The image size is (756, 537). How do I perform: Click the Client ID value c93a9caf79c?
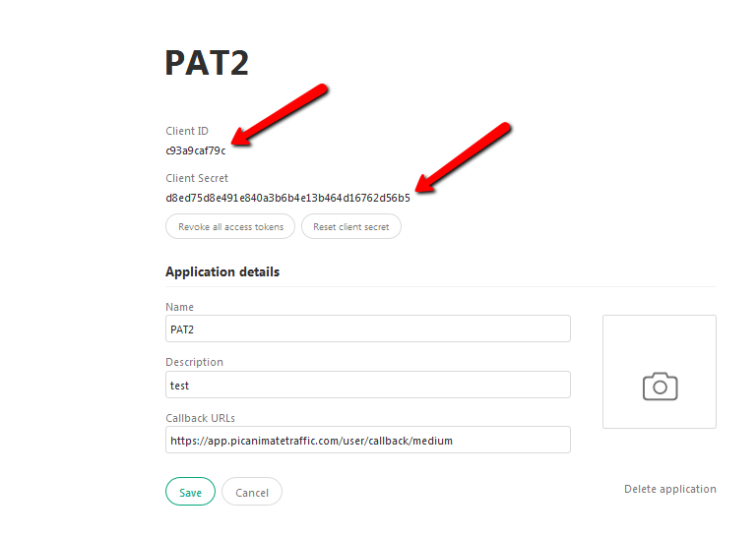point(196,150)
